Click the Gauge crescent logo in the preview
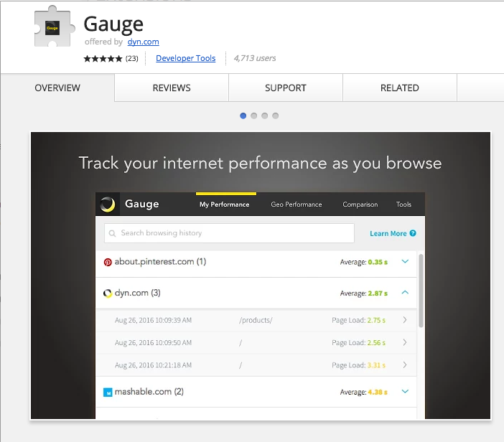 pos(108,204)
